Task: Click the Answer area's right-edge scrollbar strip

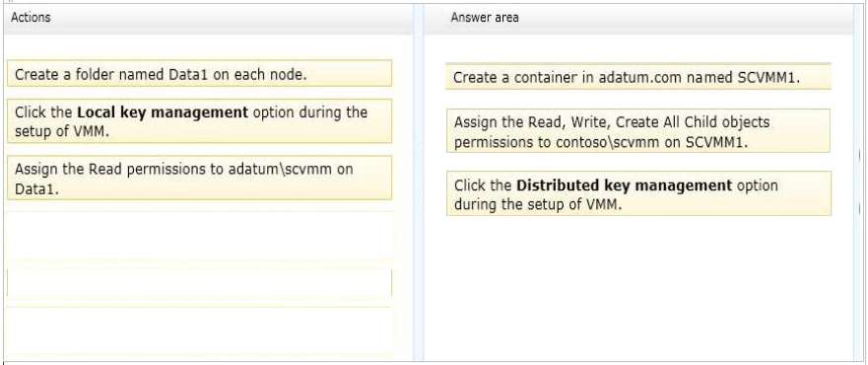Action: point(858,182)
